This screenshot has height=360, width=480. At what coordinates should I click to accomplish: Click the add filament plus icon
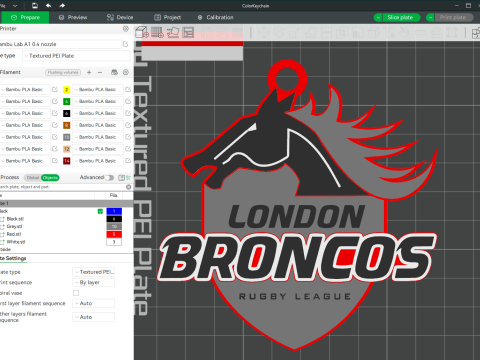[x=89, y=72]
